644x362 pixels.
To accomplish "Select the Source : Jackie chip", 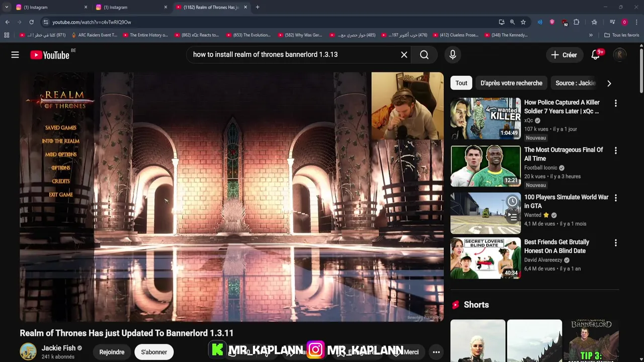I will click(575, 83).
